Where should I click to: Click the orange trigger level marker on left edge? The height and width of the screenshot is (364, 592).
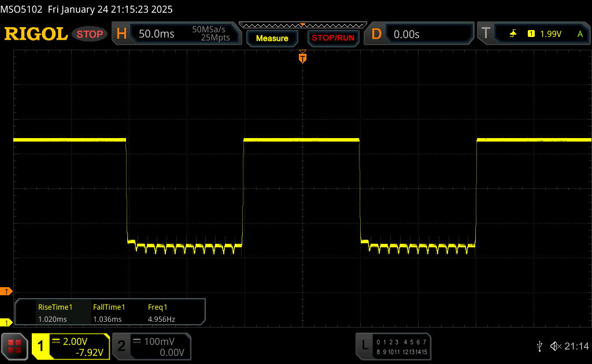[6, 291]
